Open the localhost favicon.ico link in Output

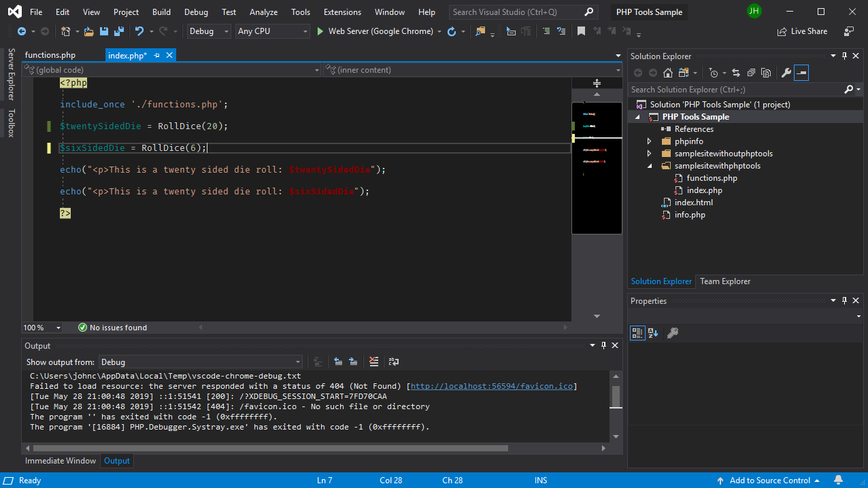pyautogui.click(x=492, y=386)
